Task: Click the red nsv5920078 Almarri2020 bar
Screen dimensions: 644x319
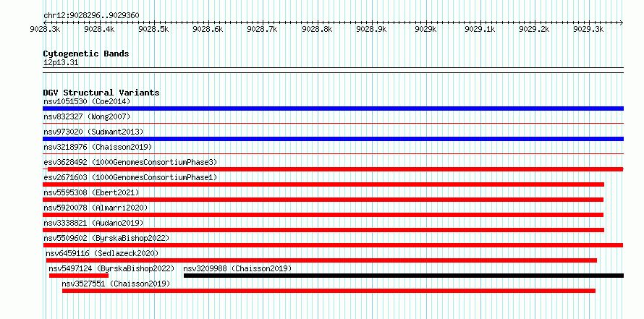Action: coord(323,215)
